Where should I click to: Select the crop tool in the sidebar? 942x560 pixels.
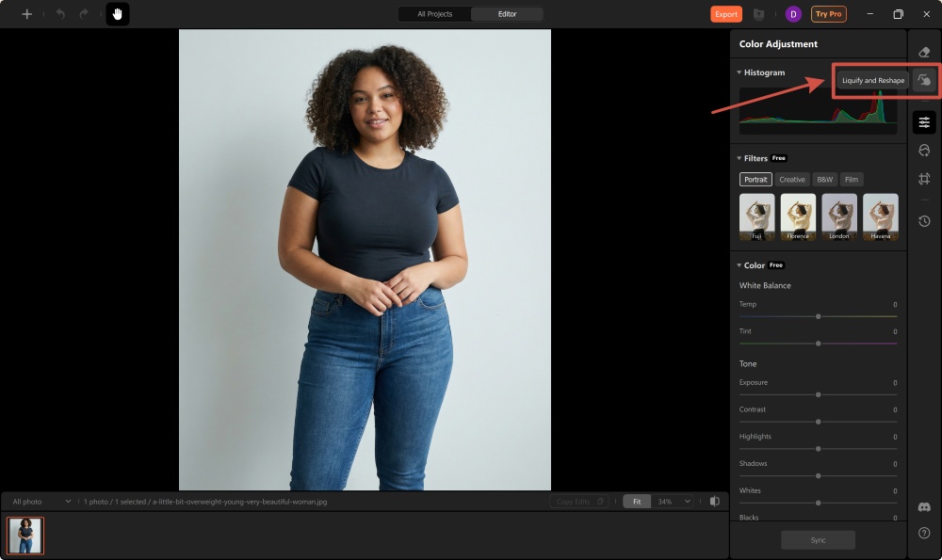(x=924, y=179)
